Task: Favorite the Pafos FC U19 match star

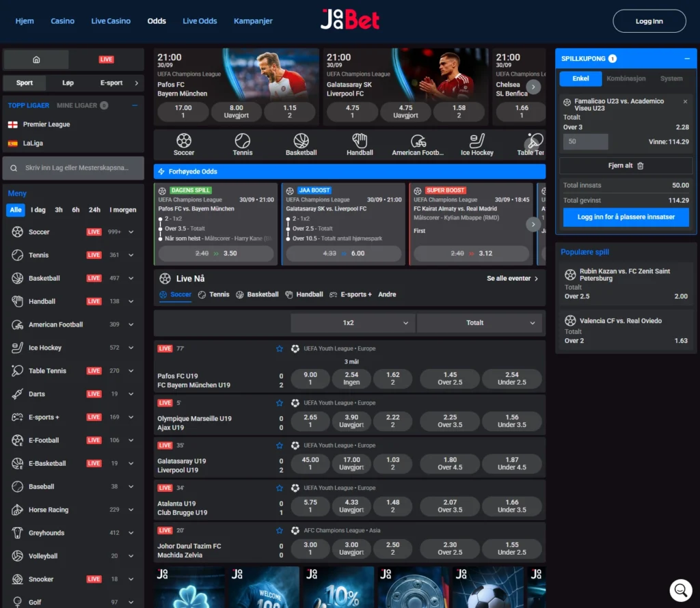Action: click(x=279, y=348)
